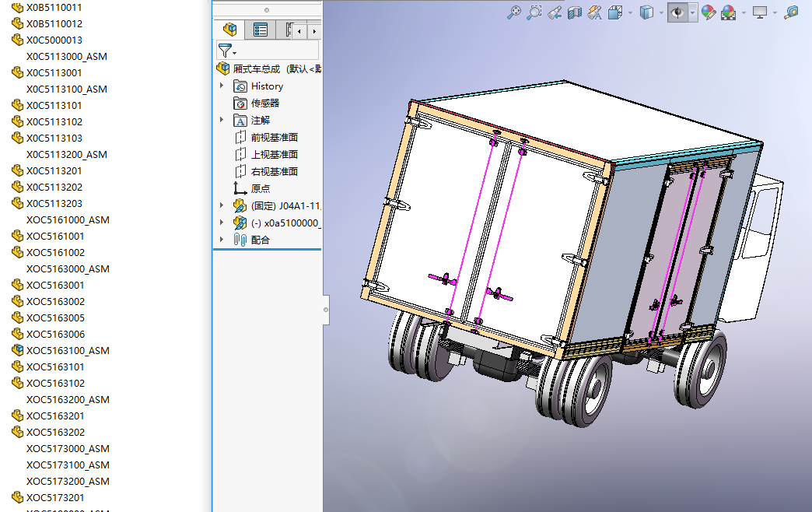Select file X0C5113101 in the list
Image resolution: width=812 pixels, height=512 pixels.
point(54,105)
